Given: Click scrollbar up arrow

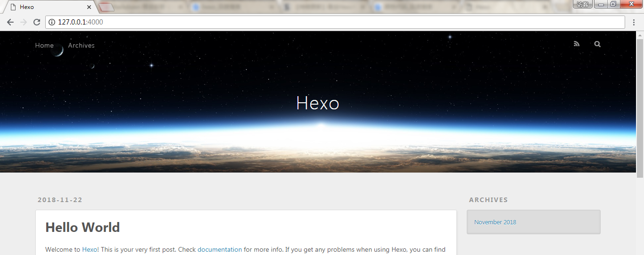Looking at the screenshot, I should [x=640, y=35].
